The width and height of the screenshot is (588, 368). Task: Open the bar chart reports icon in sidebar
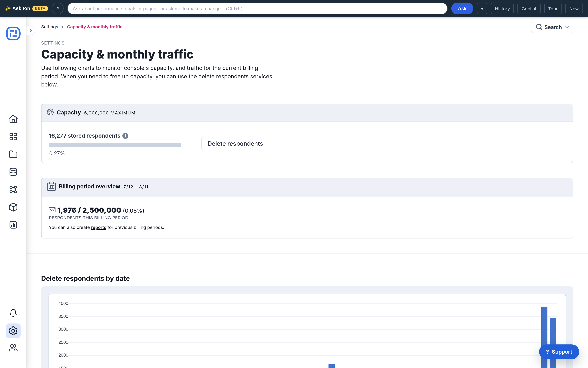click(x=13, y=225)
